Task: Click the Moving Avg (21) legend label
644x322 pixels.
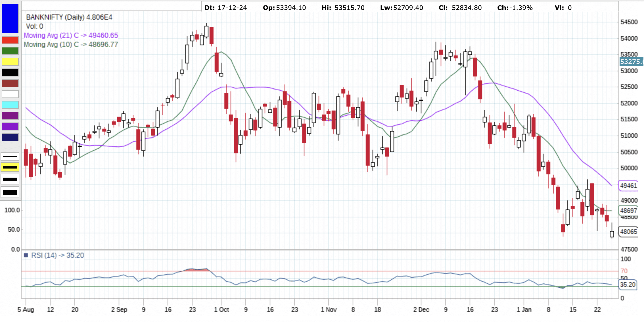Action: pyautogui.click(x=71, y=35)
